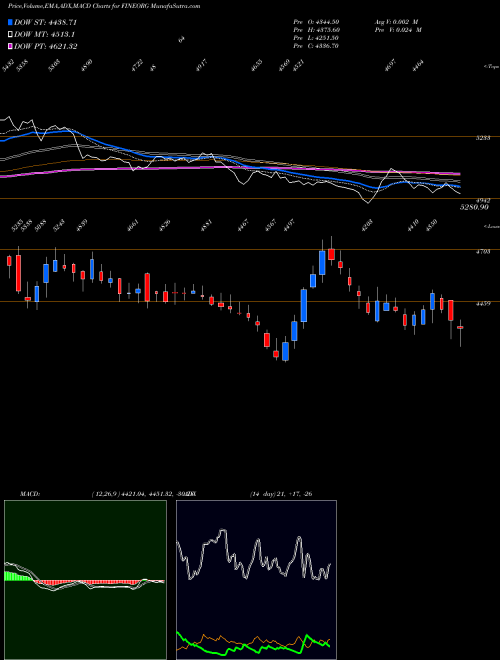
Task: Click the blue DOW ST legend swatch
Action: click(10, 22)
